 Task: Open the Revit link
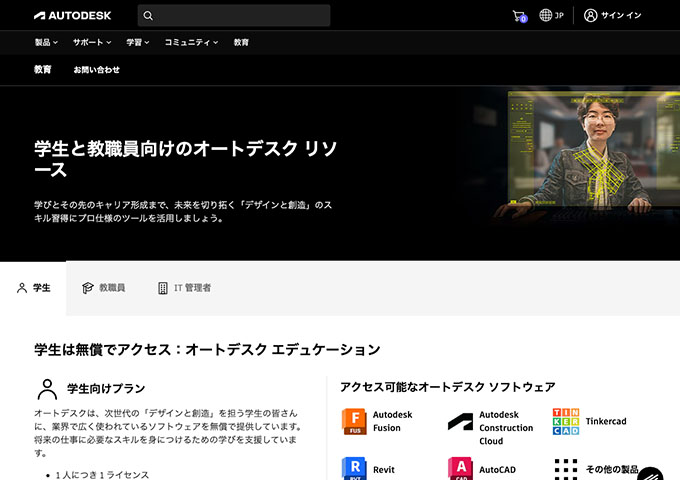pos(384,470)
